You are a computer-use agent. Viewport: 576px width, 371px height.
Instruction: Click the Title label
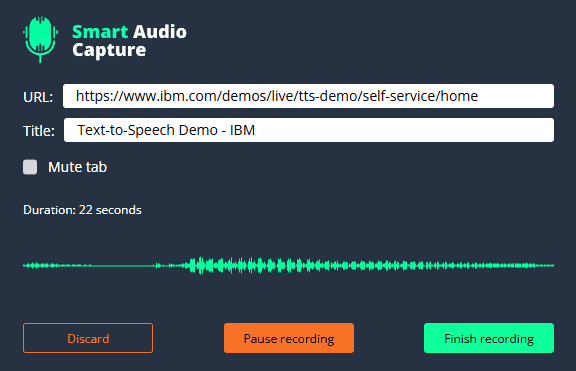[39, 131]
